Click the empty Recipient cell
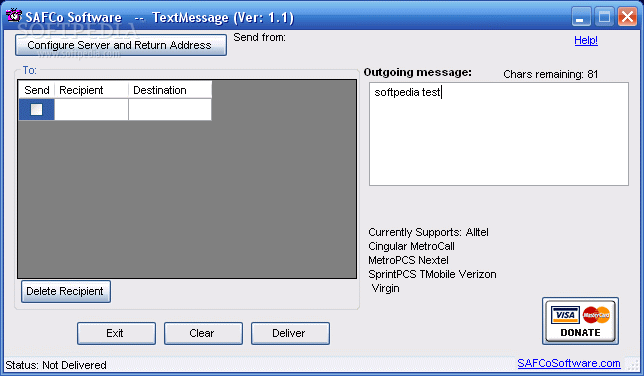Screen dimensions: 644x376 pyautogui.click(x=91, y=109)
